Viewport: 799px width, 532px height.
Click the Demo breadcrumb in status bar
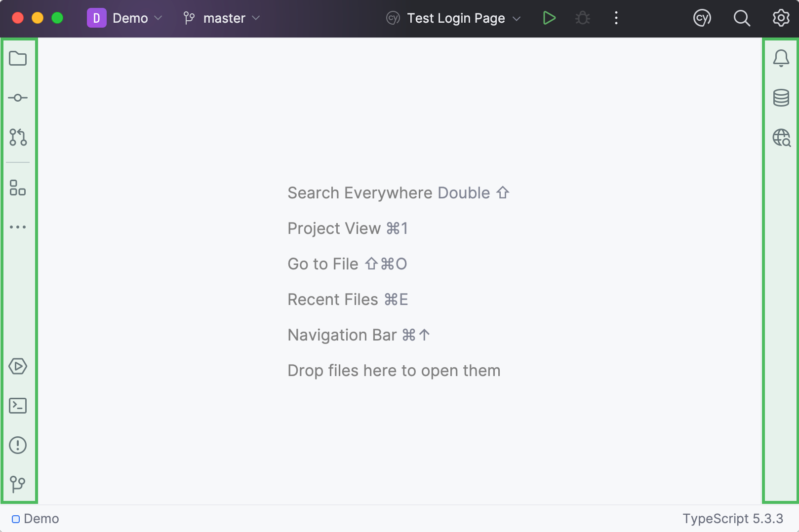coord(36,519)
